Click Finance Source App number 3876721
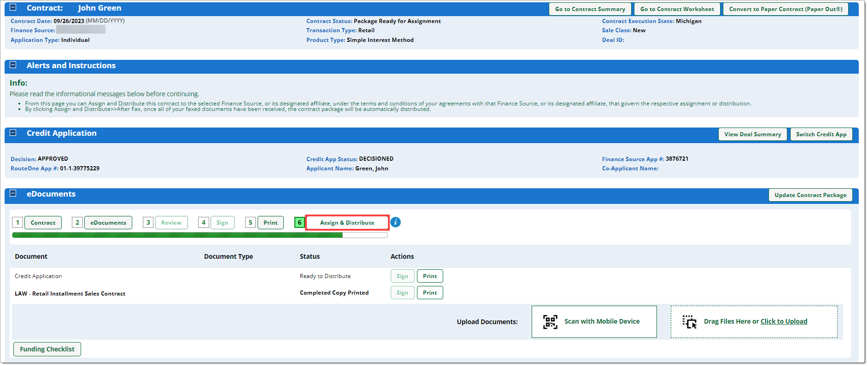 point(677,159)
